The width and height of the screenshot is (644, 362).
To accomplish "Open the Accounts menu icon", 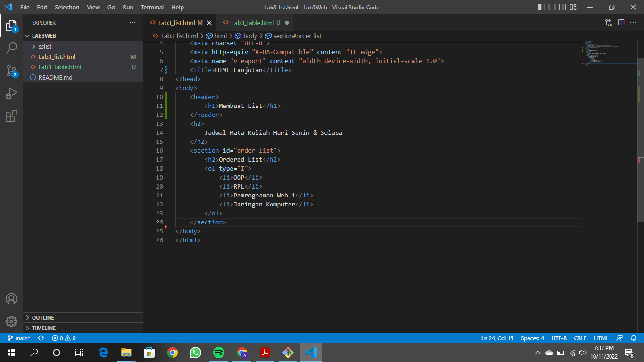I will [x=11, y=299].
